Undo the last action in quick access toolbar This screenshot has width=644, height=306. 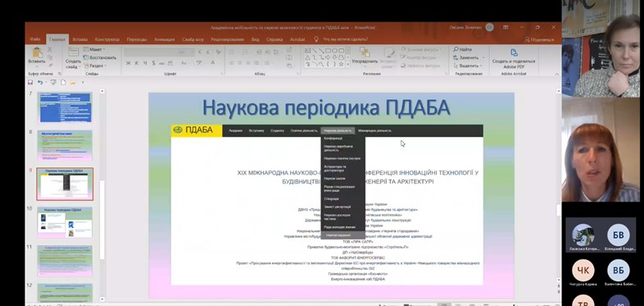coord(40,82)
